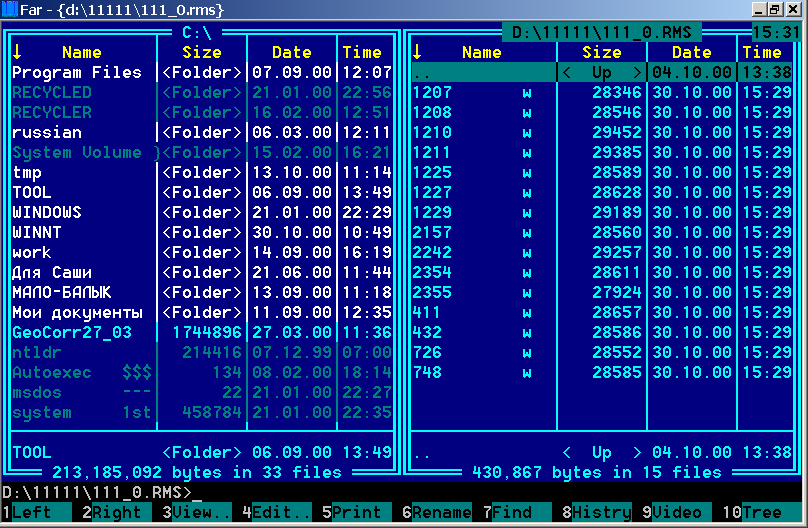
Task: Click the 4 Edit function key
Action: tap(277, 513)
